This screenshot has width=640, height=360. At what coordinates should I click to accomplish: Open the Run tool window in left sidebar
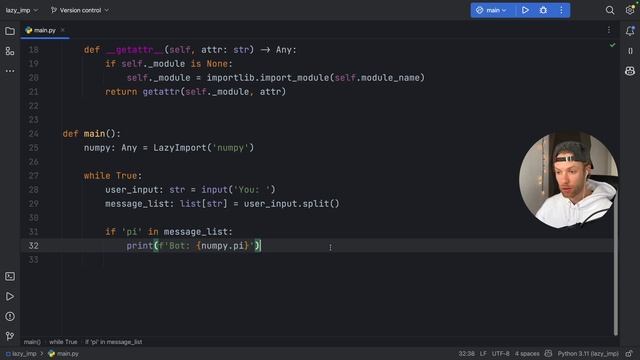[10, 296]
